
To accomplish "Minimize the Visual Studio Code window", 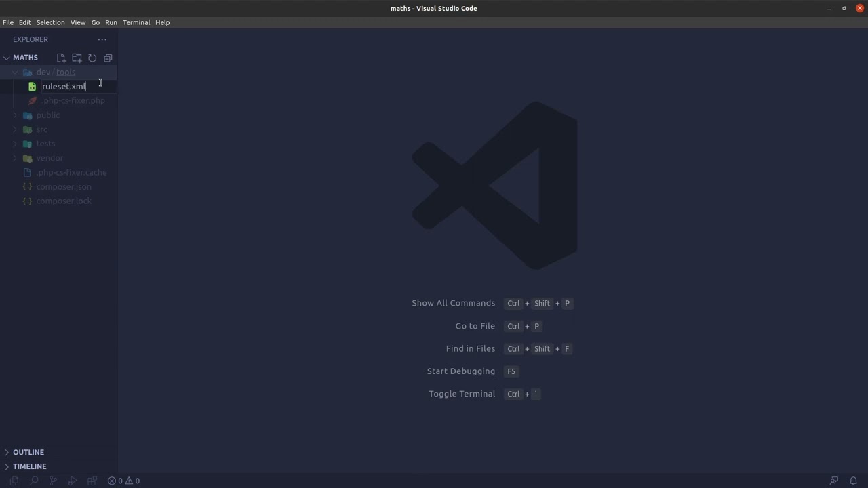I will [829, 9].
